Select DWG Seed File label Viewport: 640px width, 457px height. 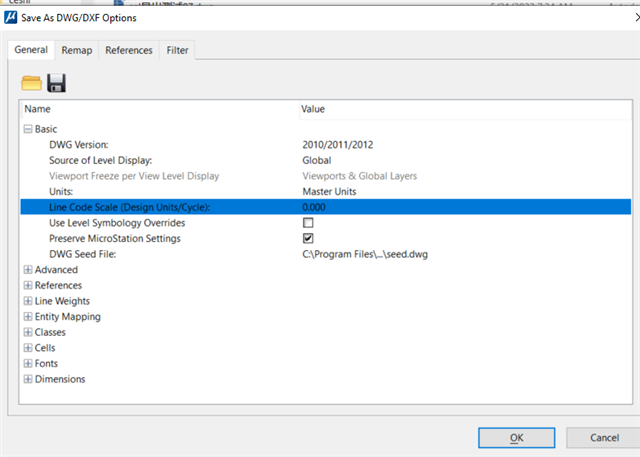coord(82,254)
